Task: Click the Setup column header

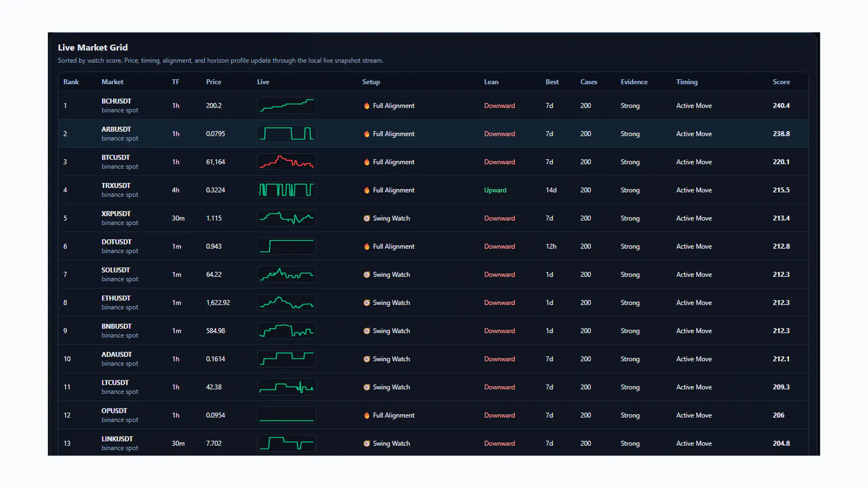Action: click(x=371, y=82)
